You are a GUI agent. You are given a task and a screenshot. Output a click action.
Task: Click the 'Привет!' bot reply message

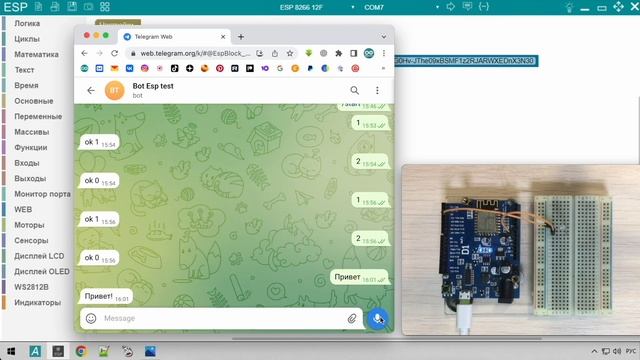click(x=105, y=297)
